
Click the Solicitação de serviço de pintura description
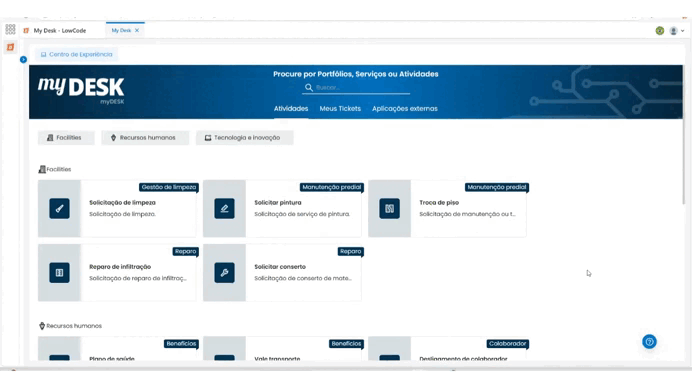(x=302, y=214)
